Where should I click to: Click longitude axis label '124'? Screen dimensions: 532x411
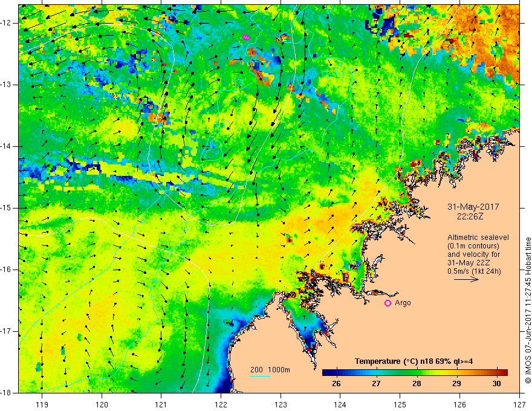tap(340, 404)
